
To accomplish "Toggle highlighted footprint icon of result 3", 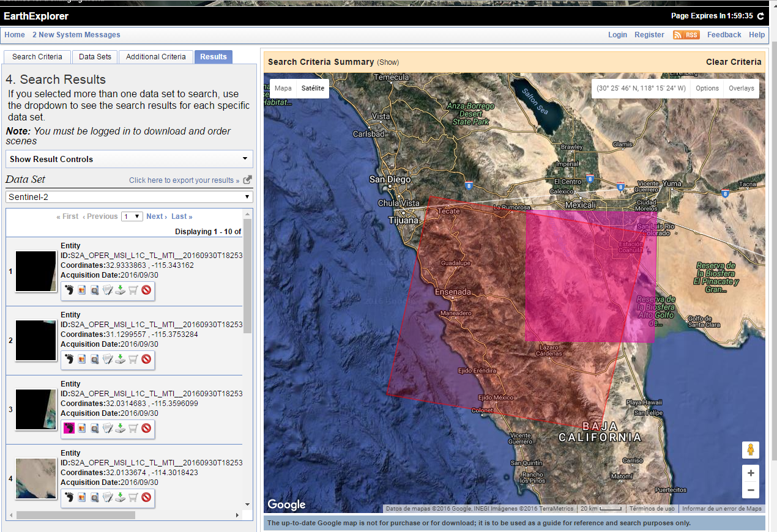I will click(69, 429).
